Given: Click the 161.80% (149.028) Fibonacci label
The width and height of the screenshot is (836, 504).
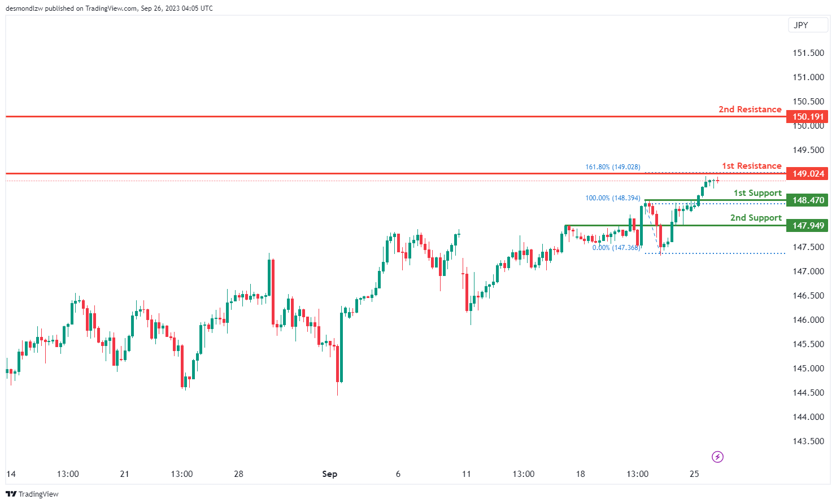Looking at the screenshot, I should [612, 167].
